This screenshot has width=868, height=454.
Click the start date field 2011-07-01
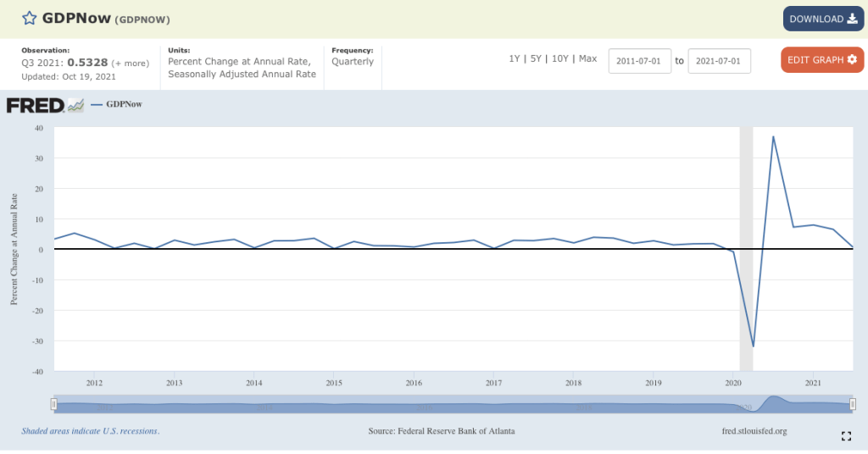point(639,61)
